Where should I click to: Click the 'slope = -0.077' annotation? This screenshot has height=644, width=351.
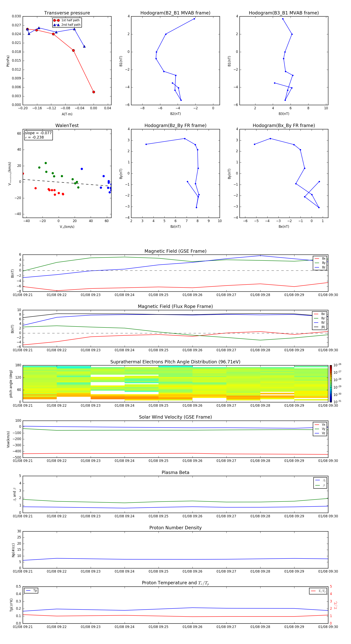click(x=38, y=133)
